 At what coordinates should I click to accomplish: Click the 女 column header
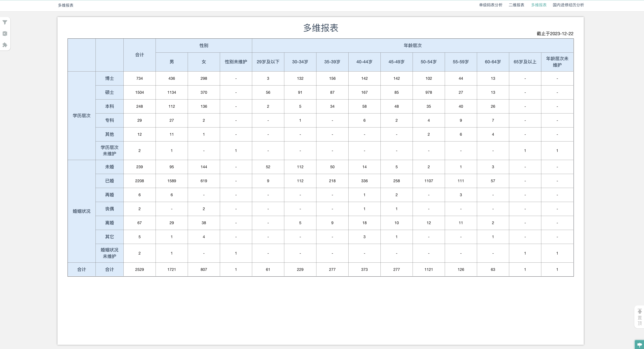(204, 62)
